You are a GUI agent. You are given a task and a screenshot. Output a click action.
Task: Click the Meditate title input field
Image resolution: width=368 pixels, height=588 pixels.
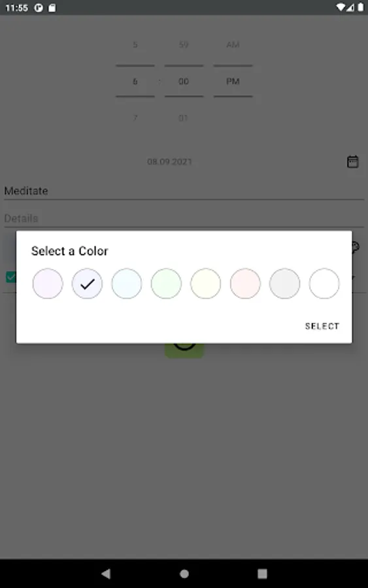click(184, 191)
